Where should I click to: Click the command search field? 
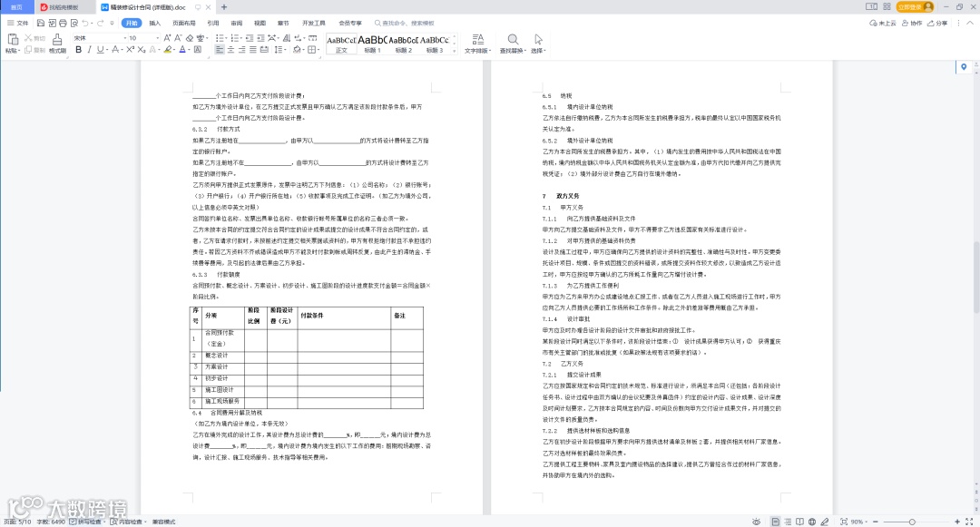[405, 23]
